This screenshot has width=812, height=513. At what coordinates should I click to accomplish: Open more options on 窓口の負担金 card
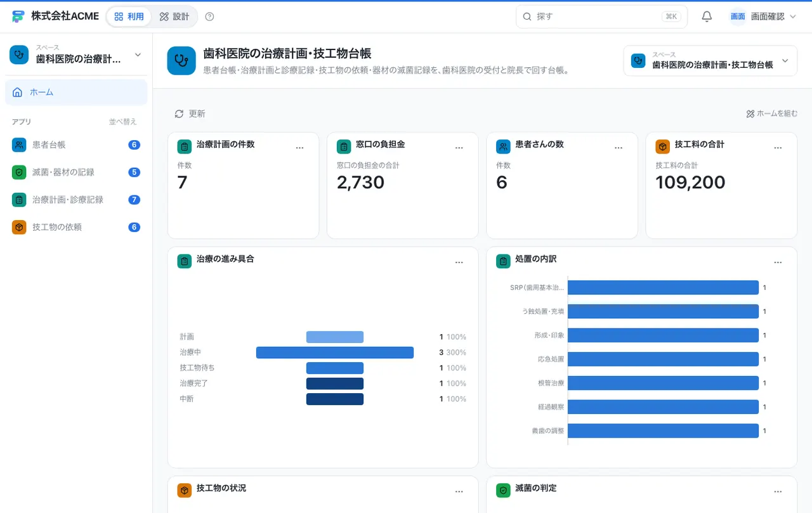coord(459,148)
